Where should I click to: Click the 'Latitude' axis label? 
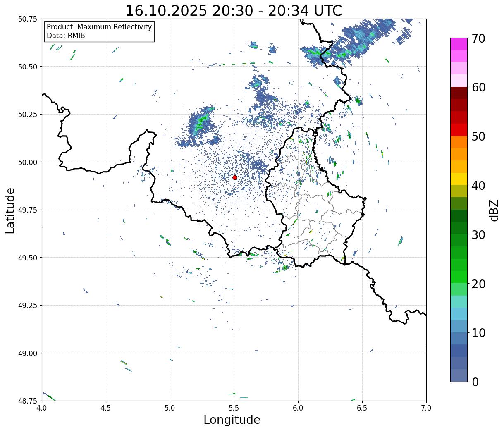[x=10, y=210]
